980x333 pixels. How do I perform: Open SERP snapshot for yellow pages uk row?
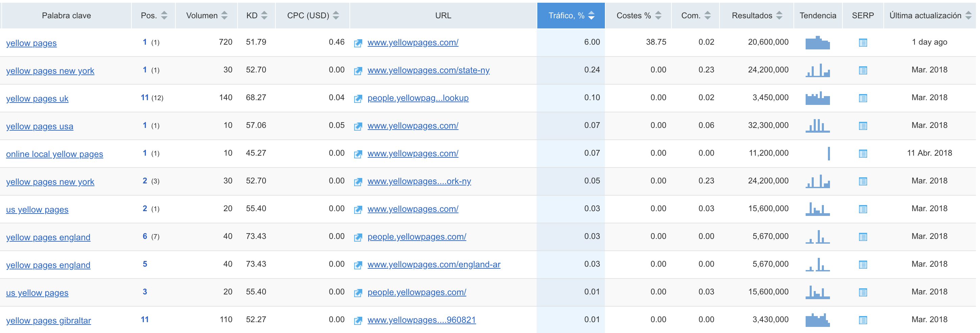pos(862,98)
